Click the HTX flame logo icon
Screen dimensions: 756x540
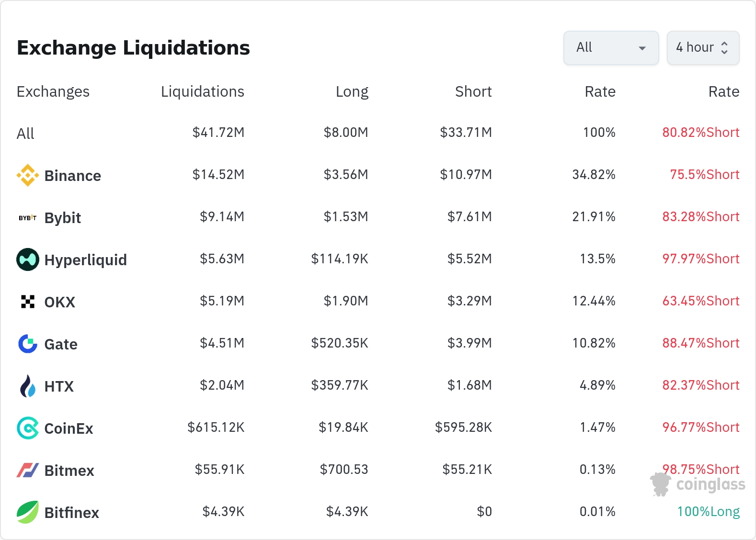tap(28, 386)
